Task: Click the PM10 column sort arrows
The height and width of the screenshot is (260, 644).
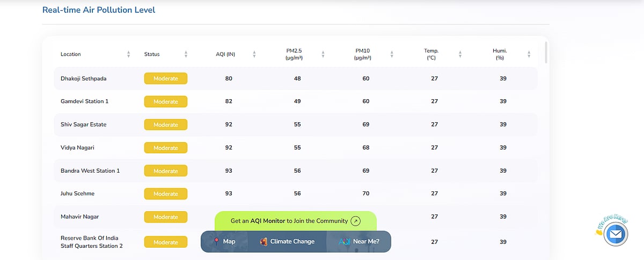Action: pyautogui.click(x=392, y=54)
